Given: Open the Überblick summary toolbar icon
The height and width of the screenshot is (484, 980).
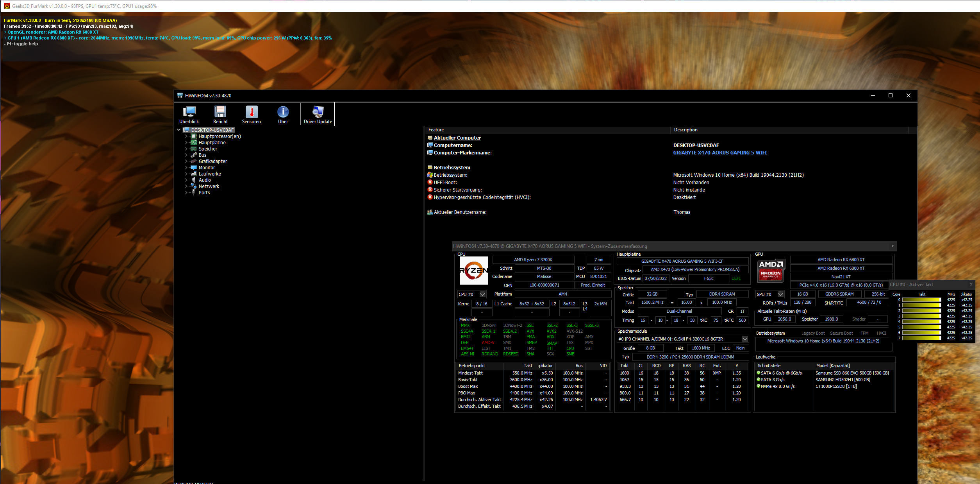Looking at the screenshot, I should coord(189,114).
